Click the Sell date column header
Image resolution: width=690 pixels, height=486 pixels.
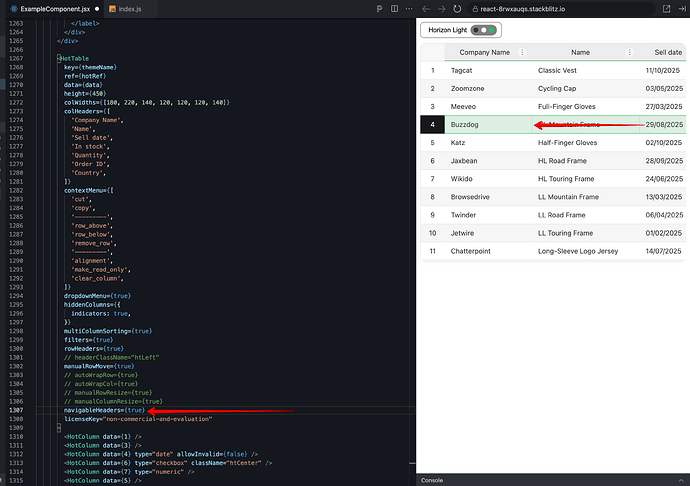click(x=668, y=52)
